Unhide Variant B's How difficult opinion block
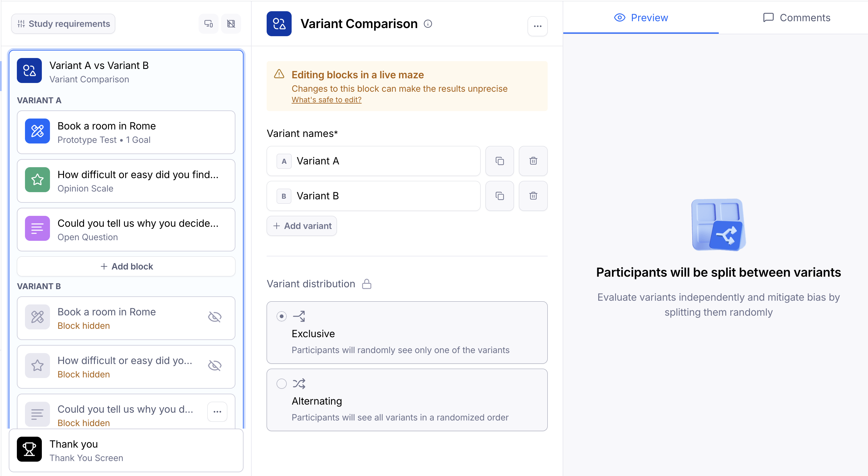 (x=215, y=366)
